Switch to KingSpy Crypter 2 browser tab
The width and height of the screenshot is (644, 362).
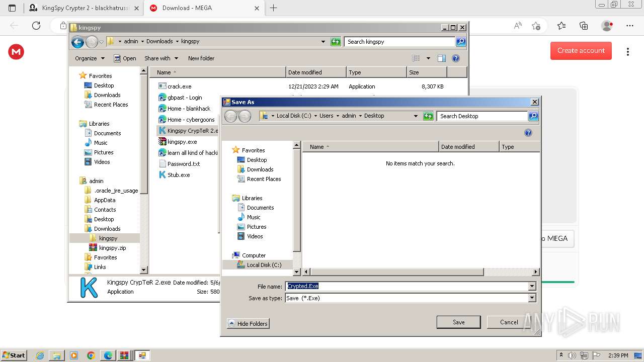click(84, 8)
